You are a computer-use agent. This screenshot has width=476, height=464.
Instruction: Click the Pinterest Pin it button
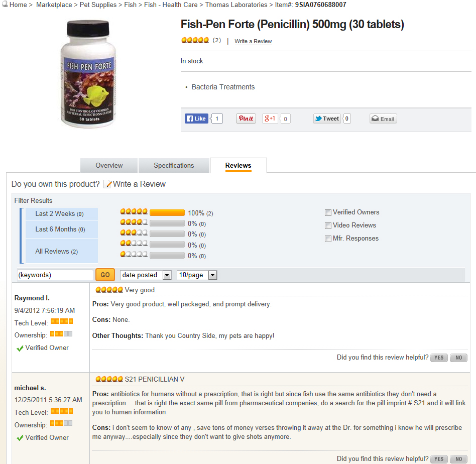pyautogui.click(x=246, y=119)
